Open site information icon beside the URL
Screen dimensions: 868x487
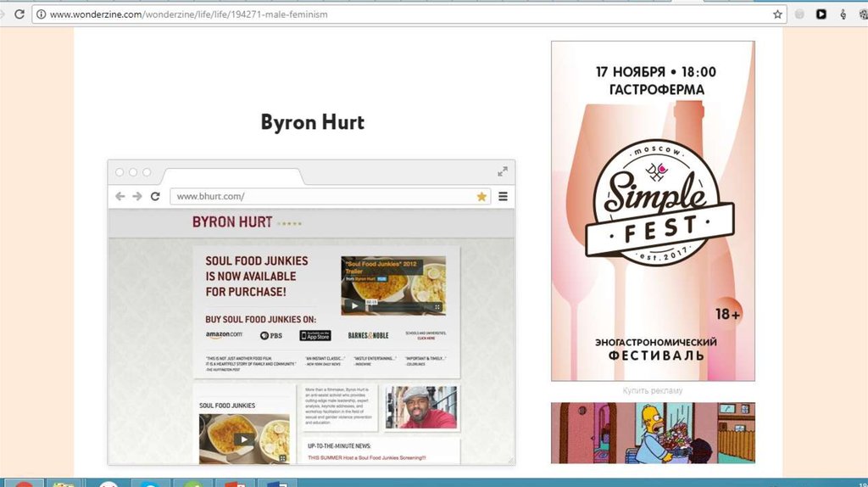click(x=40, y=14)
